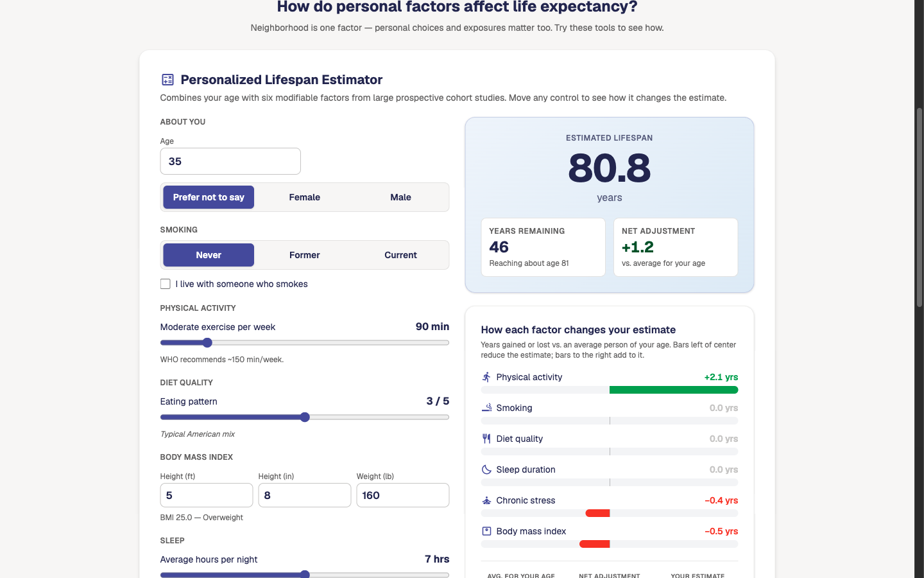Click the Body mass index scale icon
This screenshot has height=578, width=924.
click(x=486, y=531)
